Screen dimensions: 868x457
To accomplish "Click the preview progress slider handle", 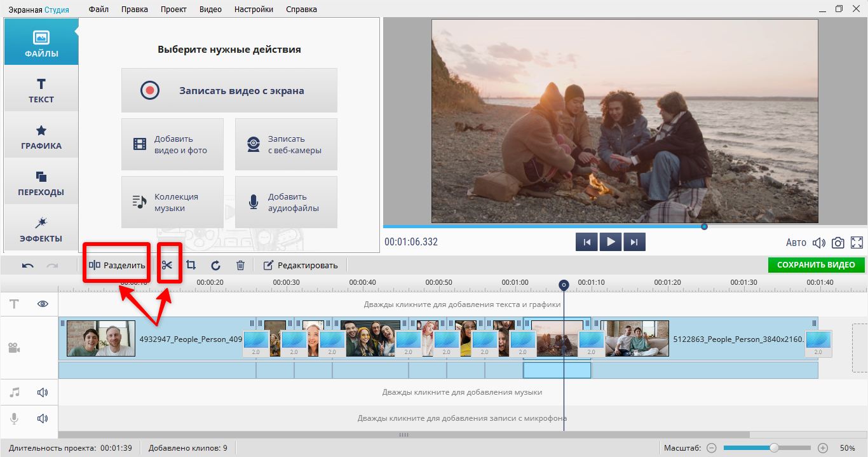I will click(704, 226).
